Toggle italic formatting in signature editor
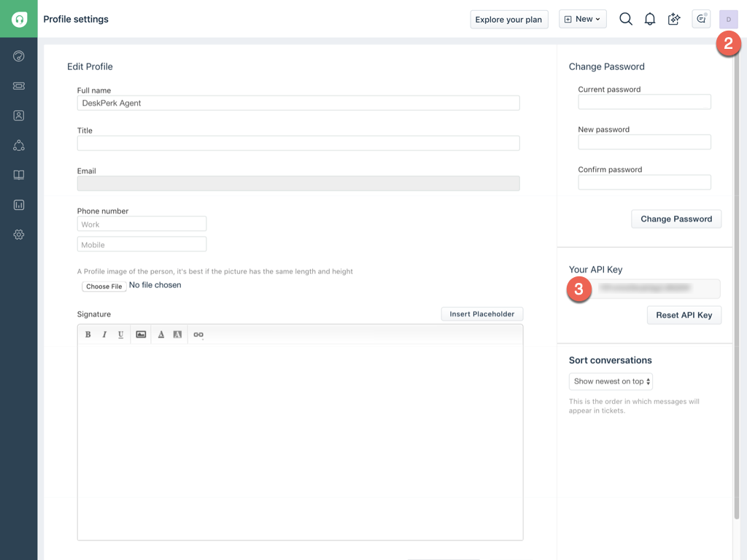 pos(104,335)
